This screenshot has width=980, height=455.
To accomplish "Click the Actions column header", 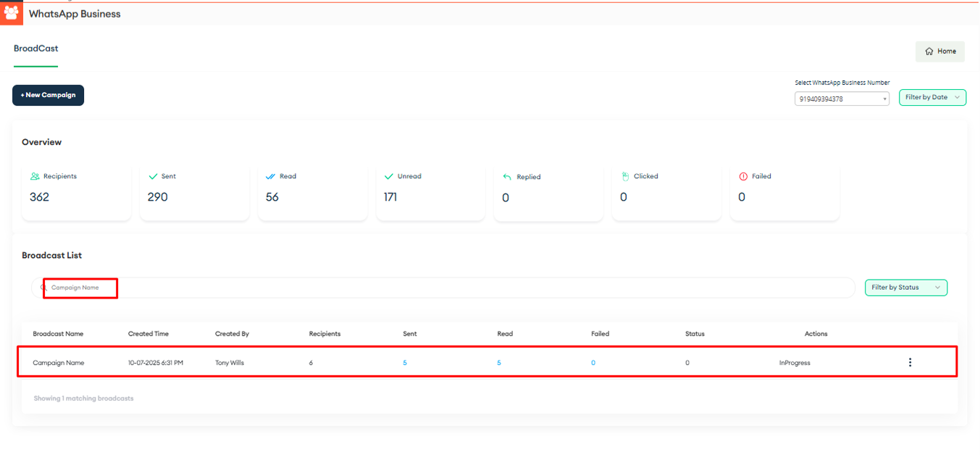I will [816, 334].
